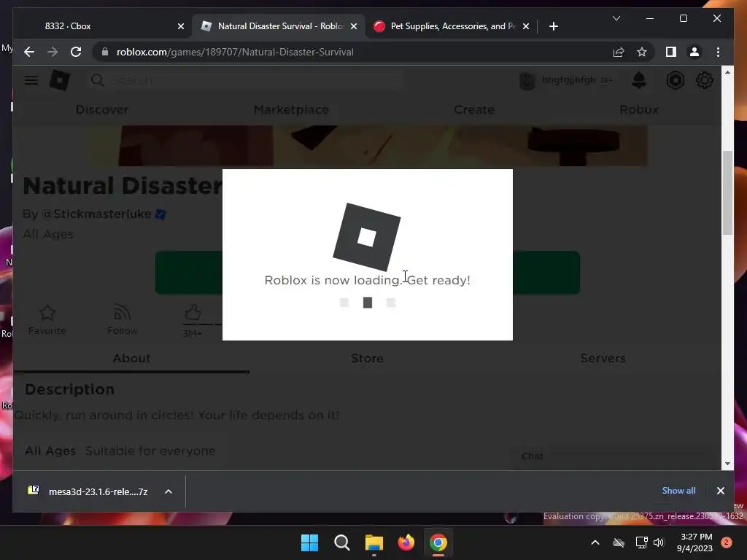The image size is (747, 560).
Task: Click the padlock site info icon
Action: point(105,52)
